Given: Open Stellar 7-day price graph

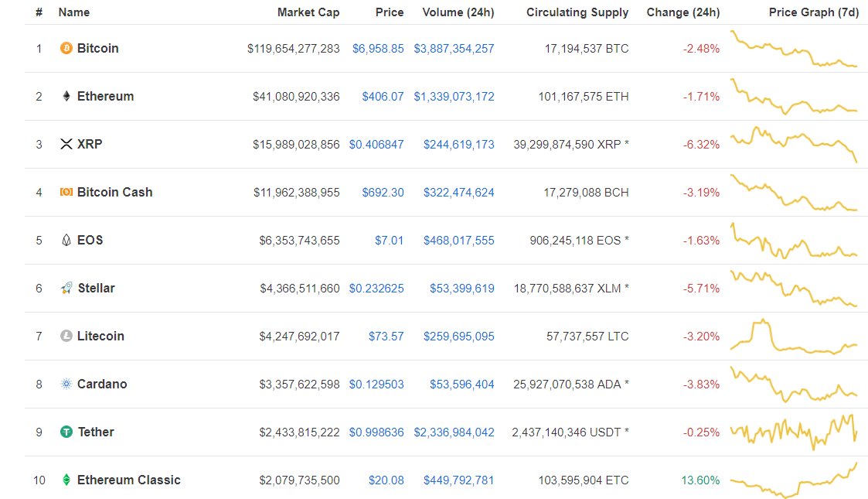Looking at the screenshot, I should [x=794, y=289].
